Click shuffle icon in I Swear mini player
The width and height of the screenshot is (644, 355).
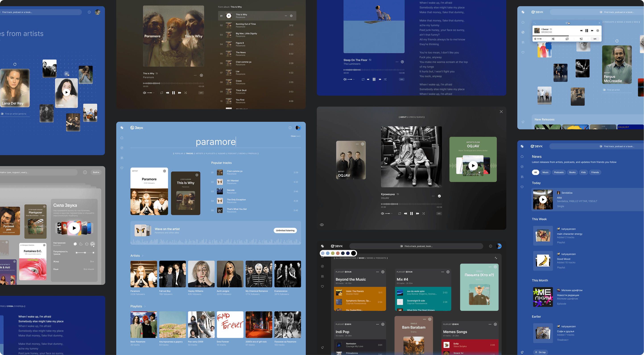(x=553, y=39)
